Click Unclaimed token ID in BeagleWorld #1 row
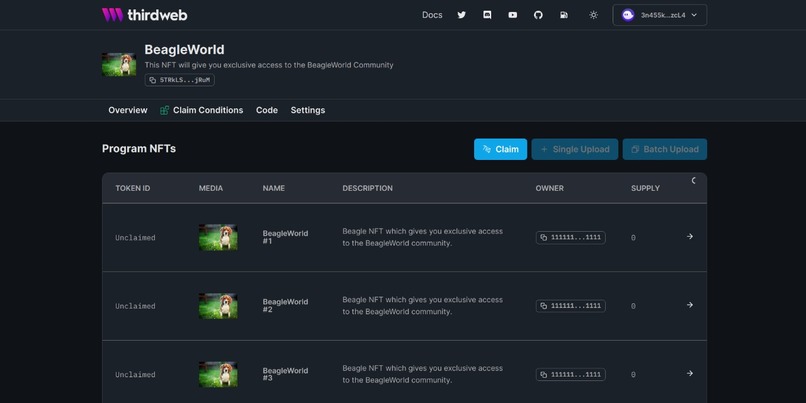Screen dimensions: 806x403 135,238
